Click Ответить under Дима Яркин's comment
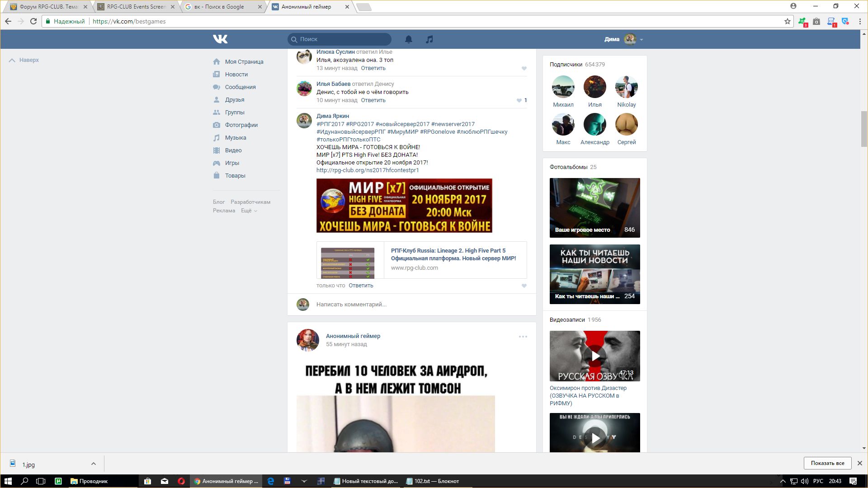Viewport: 868px width, 488px height. pyautogui.click(x=360, y=286)
